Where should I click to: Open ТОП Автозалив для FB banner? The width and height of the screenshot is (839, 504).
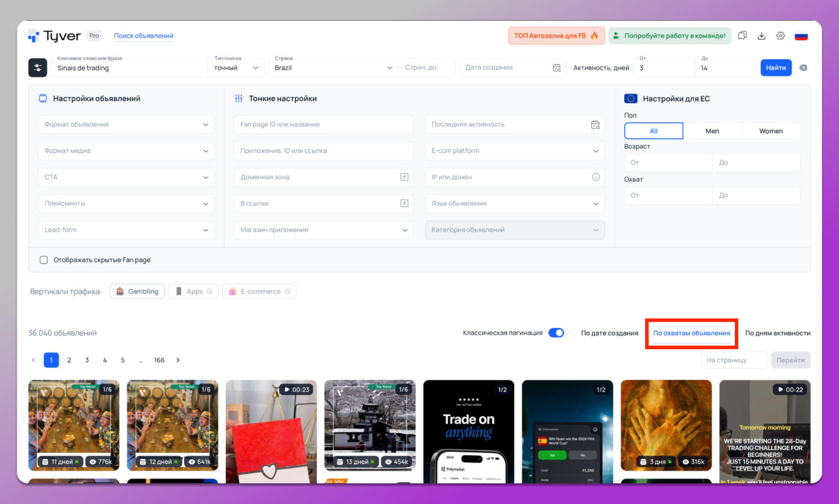(x=556, y=36)
